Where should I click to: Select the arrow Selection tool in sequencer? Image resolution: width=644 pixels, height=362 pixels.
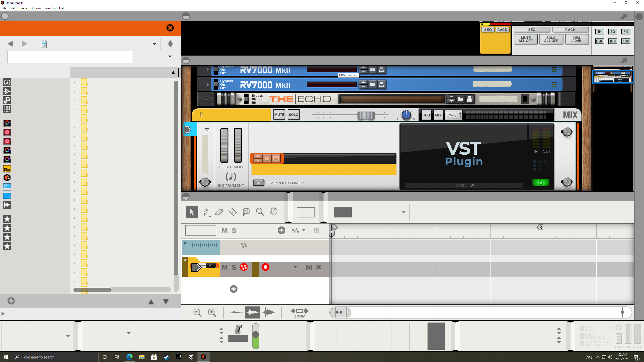[192, 212]
